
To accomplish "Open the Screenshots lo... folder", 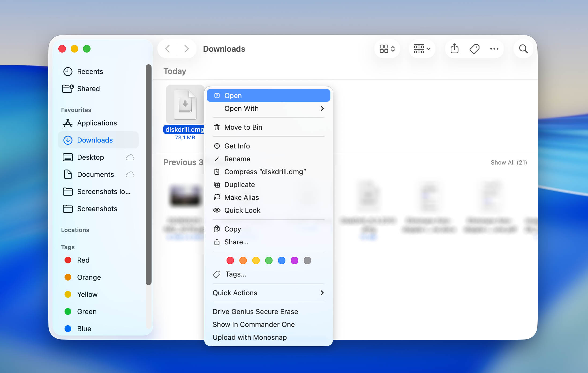I will point(98,192).
